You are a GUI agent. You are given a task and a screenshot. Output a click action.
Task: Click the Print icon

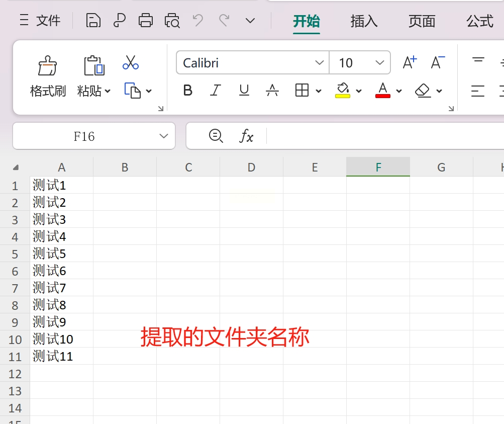(146, 21)
